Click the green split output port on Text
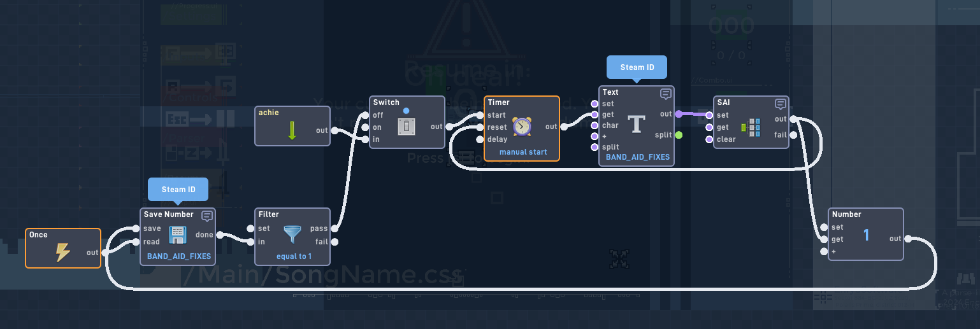The height and width of the screenshot is (329, 980). 679,135
